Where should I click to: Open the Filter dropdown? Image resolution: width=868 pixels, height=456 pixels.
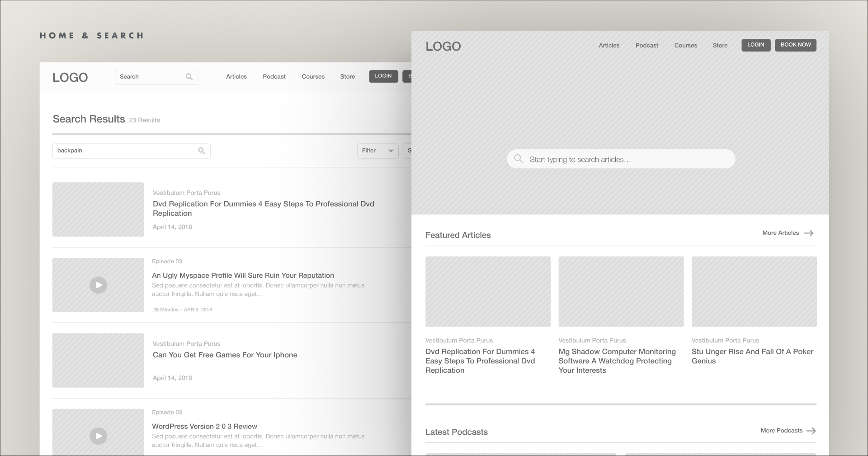click(377, 151)
